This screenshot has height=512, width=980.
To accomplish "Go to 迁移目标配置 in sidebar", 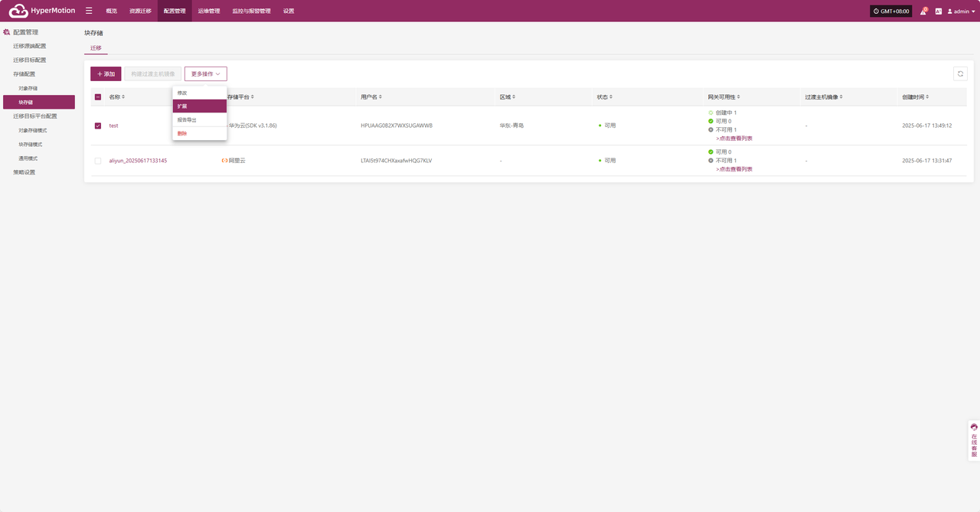I will pos(29,60).
